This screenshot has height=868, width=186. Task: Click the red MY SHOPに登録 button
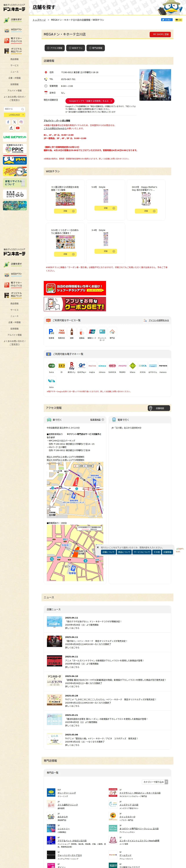point(160,34)
